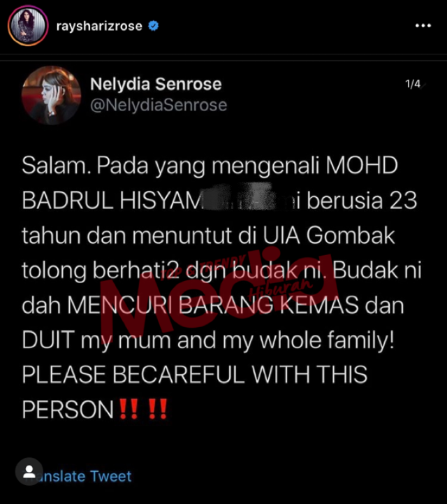Tap the blue verified badge beside raysharizrose
Screen dimensions: 447x504
154,26
